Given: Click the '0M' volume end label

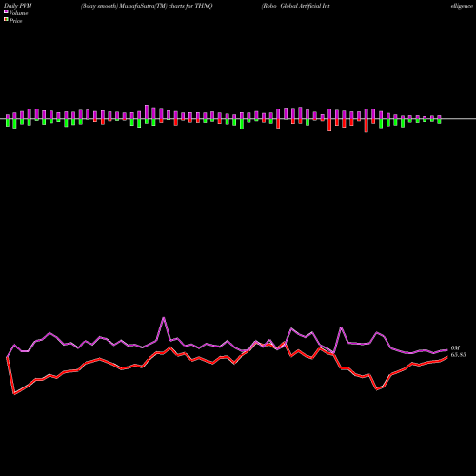Looking at the screenshot, I should pyautogui.click(x=455, y=348).
